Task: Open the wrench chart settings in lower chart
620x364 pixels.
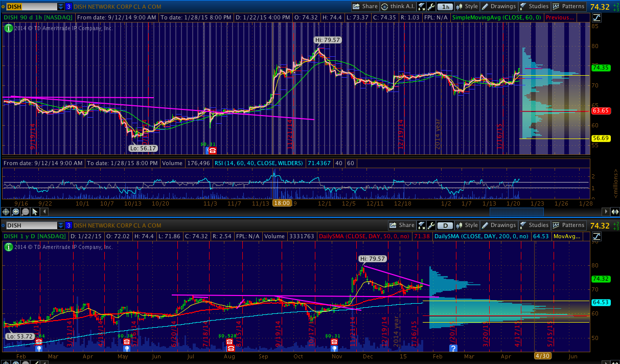Action: pyautogui.click(x=431, y=225)
